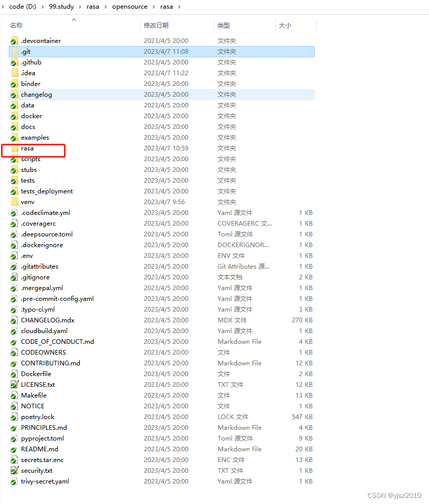The width and height of the screenshot is (429, 504).
Task: Click the rasa folder icon in list
Action: point(14,148)
